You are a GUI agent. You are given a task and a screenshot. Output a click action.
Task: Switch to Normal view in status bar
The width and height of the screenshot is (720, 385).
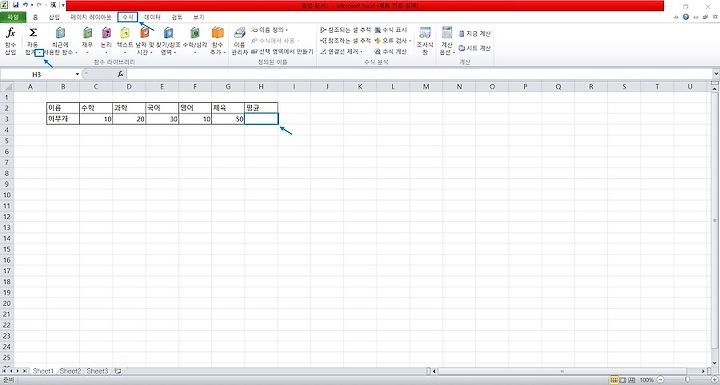tap(614, 380)
